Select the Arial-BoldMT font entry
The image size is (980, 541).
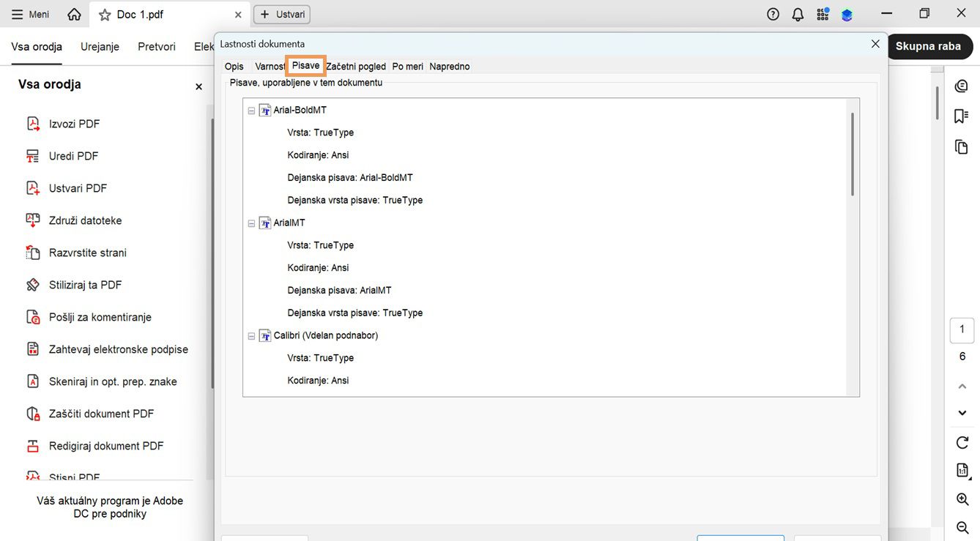click(x=300, y=111)
